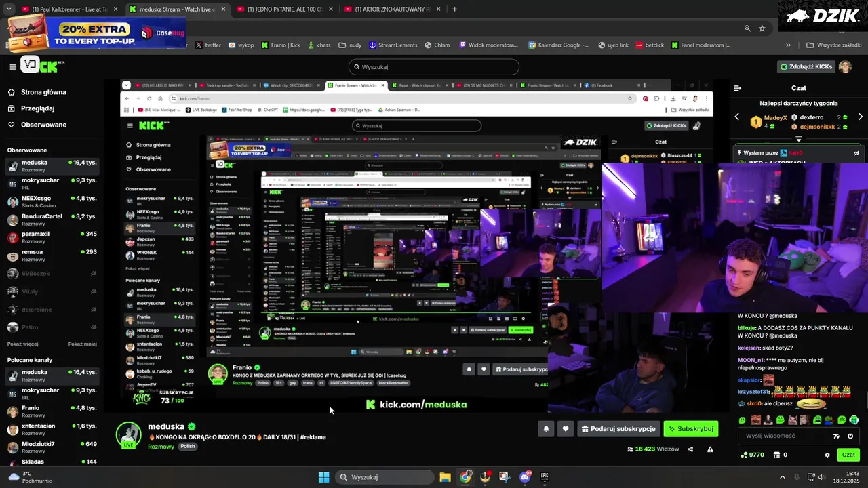Open the user profile avatar menu
This screenshot has width=868, height=488.
(845, 66)
